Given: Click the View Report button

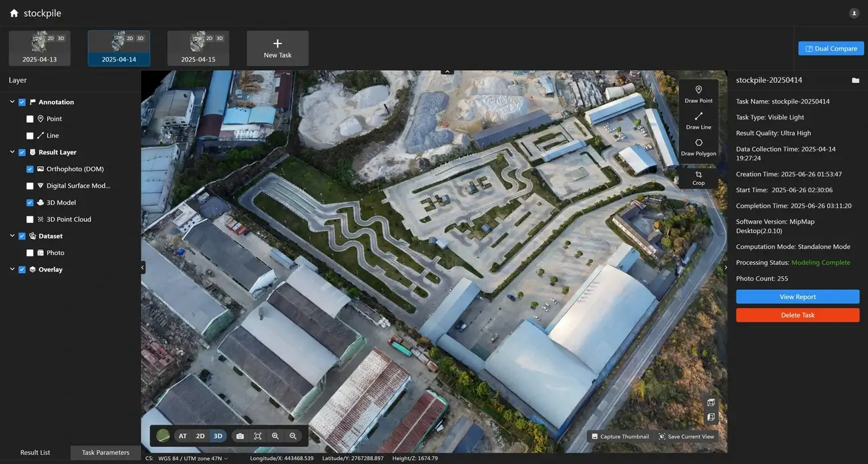Looking at the screenshot, I should (797, 297).
